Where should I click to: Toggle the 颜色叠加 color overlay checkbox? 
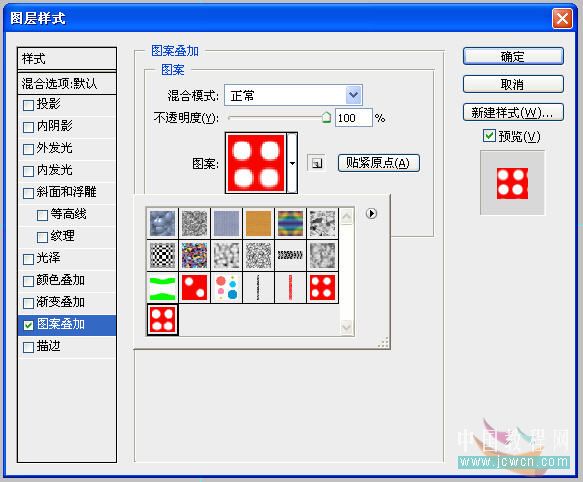(x=28, y=281)
